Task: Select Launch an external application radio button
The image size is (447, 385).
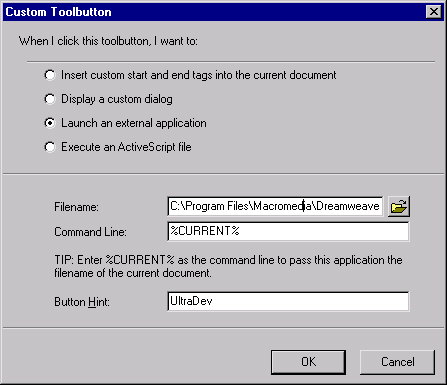Action: tap(50, 123)
